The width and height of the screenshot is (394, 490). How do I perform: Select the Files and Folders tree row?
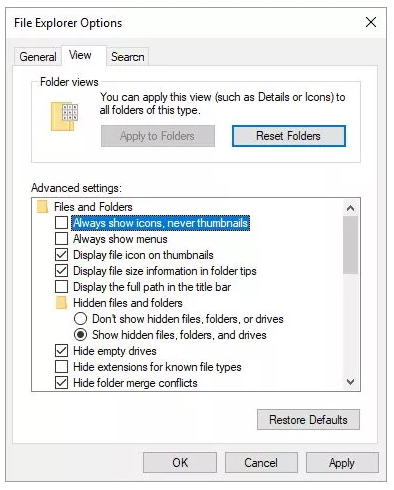(85, 207)
